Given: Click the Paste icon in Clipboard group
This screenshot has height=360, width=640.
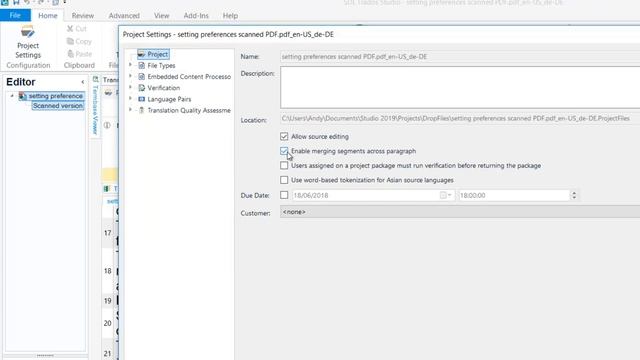Looking at the screenshot, I should [x=70, y=53].
